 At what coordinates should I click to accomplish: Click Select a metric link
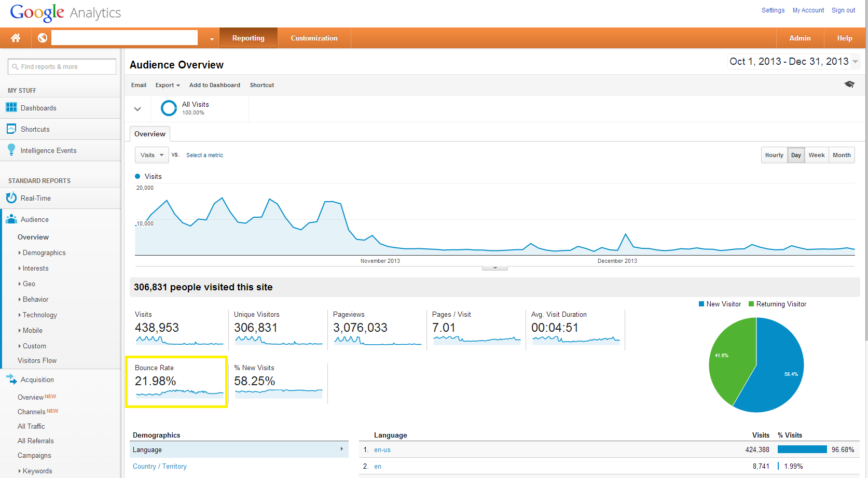[204, 155]
